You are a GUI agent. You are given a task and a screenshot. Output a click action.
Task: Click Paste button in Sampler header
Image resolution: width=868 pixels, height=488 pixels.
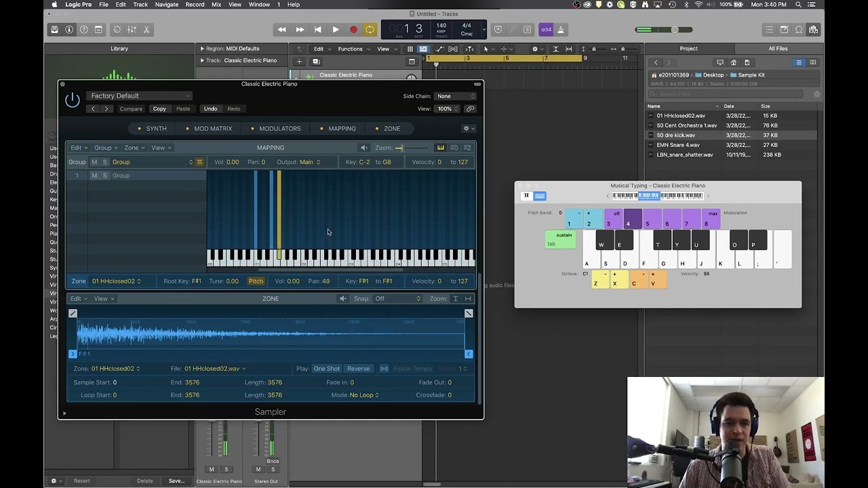[x=183, y=108]
